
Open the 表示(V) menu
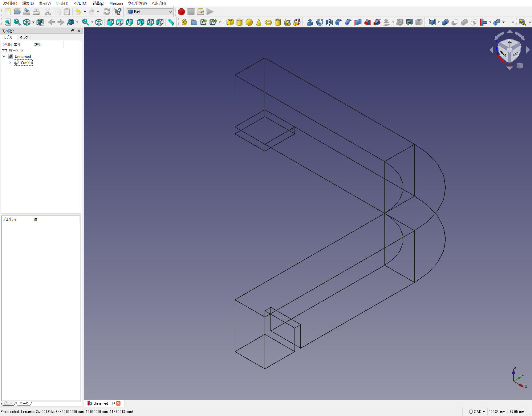click(45, 3)
